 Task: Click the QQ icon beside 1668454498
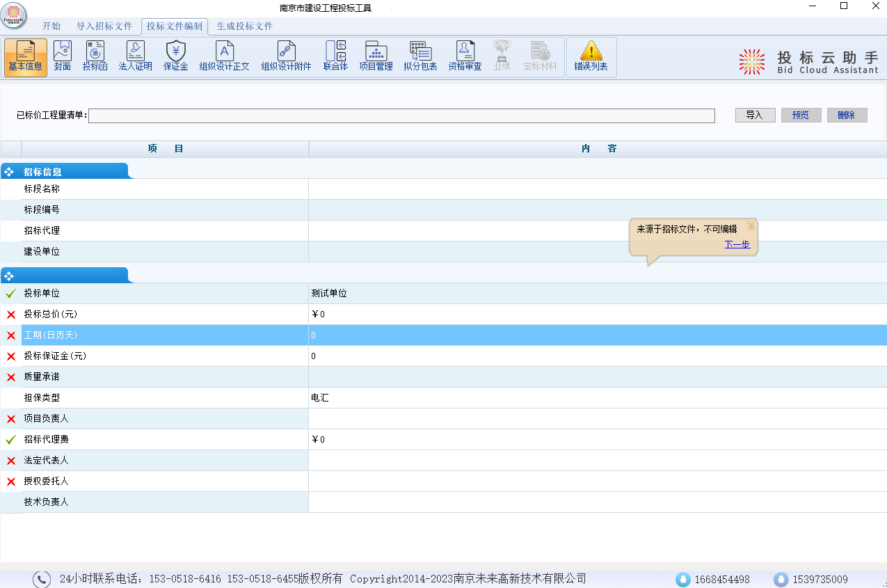(x=683, y=579)
